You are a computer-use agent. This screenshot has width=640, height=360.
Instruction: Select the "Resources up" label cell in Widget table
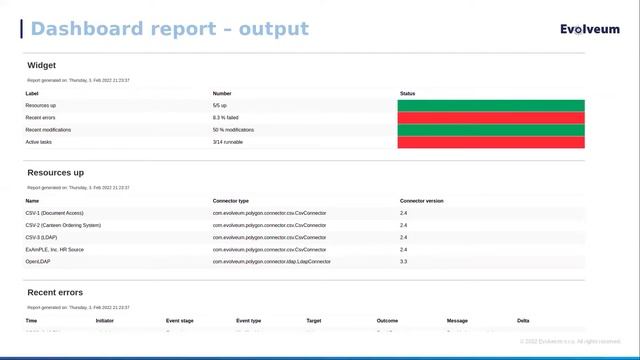tap(40, 105)
